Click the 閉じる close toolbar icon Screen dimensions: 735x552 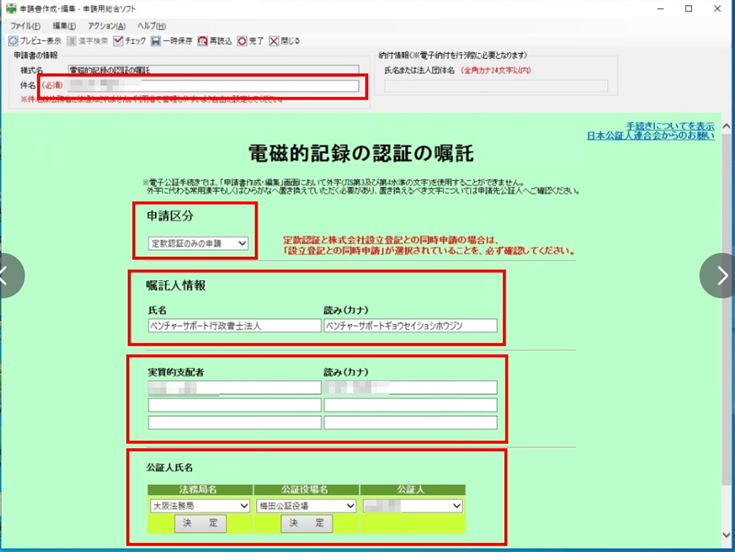click(x=273, y=41)
